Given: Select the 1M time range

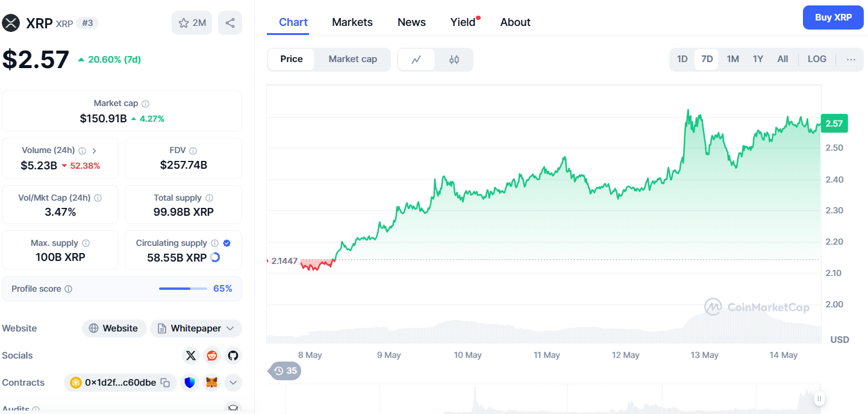Looking at the screenshot, I should (732, 59).
